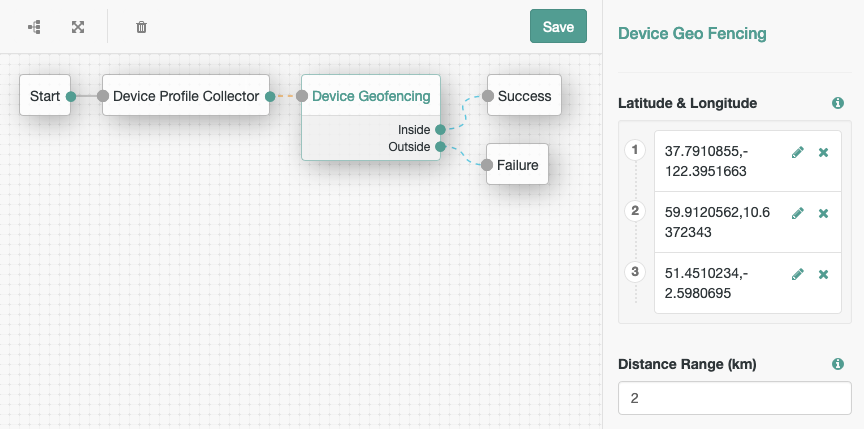The image size is (864, 429).
Task: Click the coordinate text 37.7910855,-122.3951663
Action: pyautogui.click(x=706, y=161)
